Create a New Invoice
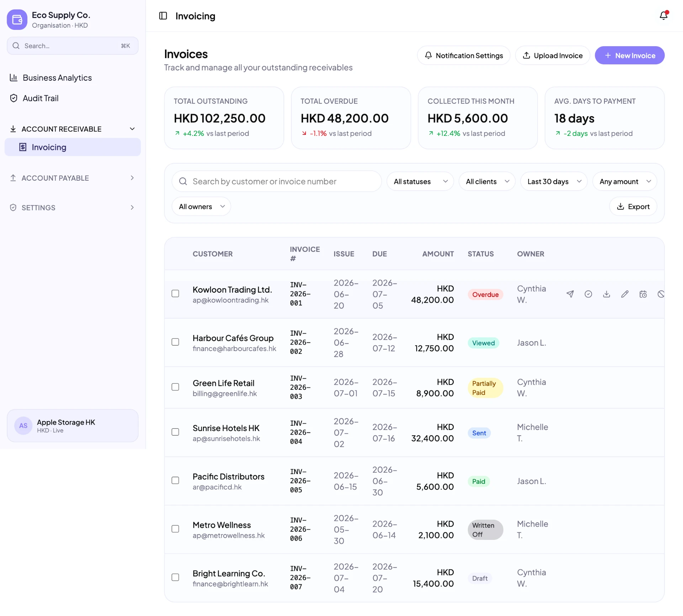 (630, 55)
